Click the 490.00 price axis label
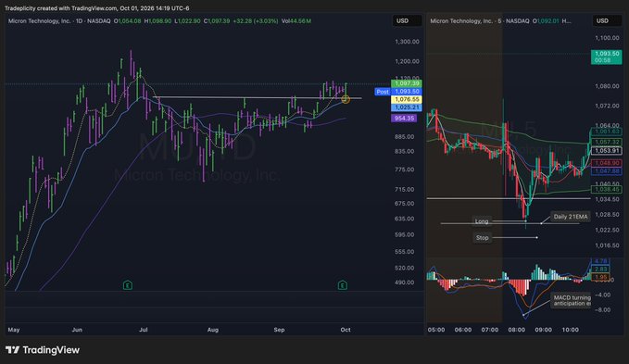Image resolution: width=629 pixels, height=364 pixels. [x=404, y=282]
